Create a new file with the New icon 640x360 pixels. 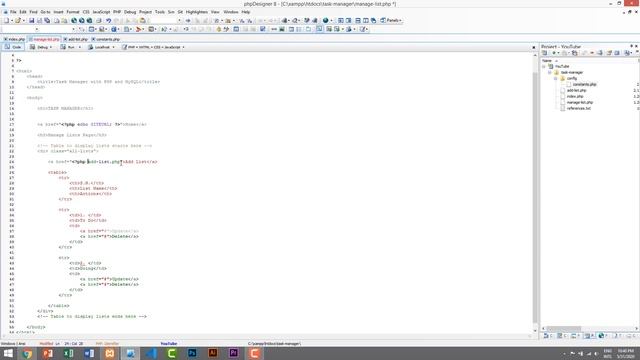pos(7,20)
